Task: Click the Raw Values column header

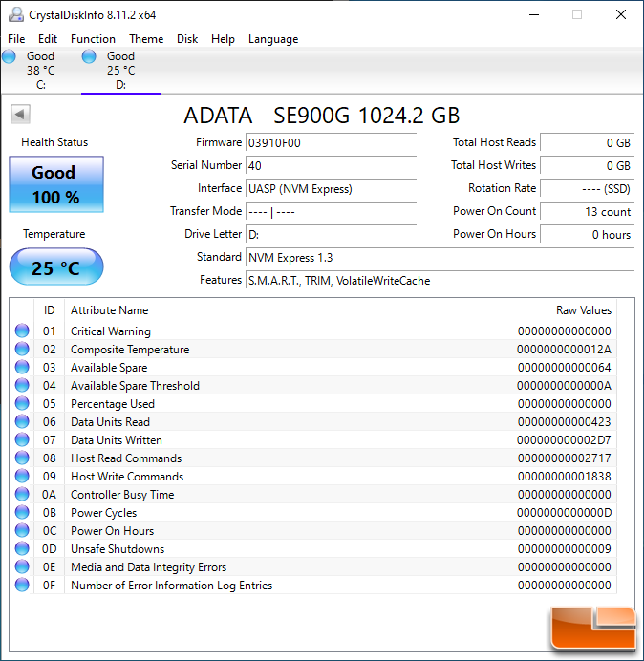Action: (x=550, y=310)
